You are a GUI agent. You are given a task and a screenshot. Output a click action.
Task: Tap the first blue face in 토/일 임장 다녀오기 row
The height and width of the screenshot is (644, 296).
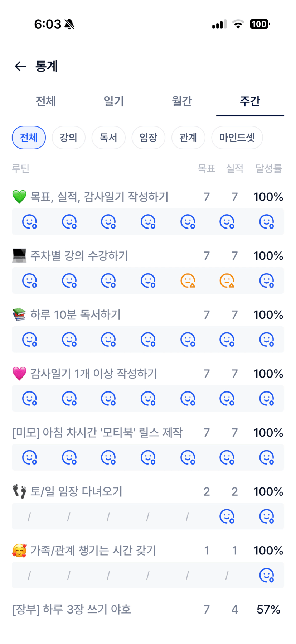[x=227, y=516]
